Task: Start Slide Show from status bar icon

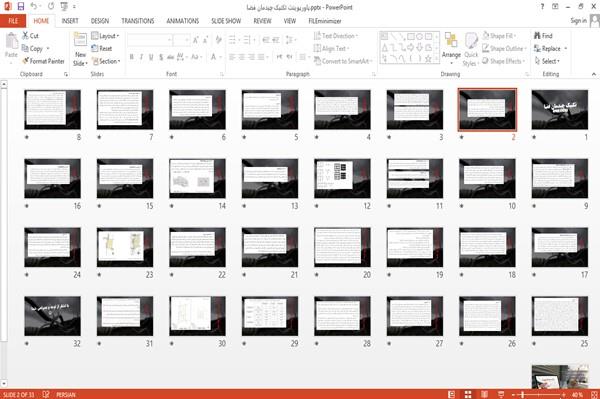Action: 501,394
